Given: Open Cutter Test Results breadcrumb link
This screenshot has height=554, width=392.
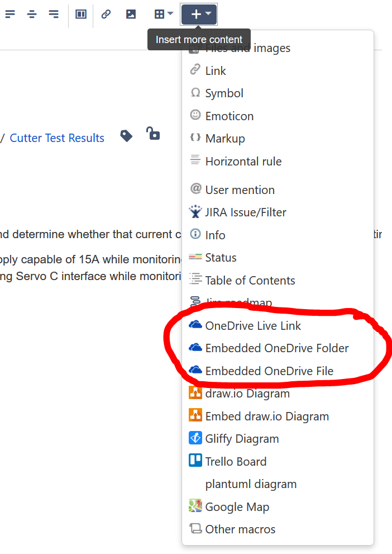Looking at the screenshot, I should point(57,138).
